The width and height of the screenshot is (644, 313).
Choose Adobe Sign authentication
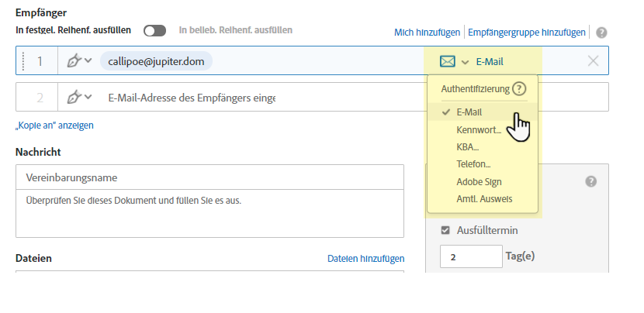point(479,181)
